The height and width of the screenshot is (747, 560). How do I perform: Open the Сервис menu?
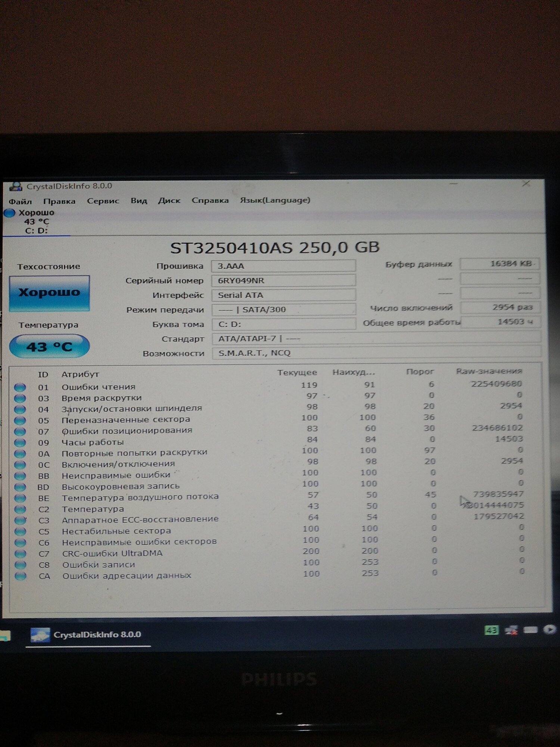pos(103,201)
